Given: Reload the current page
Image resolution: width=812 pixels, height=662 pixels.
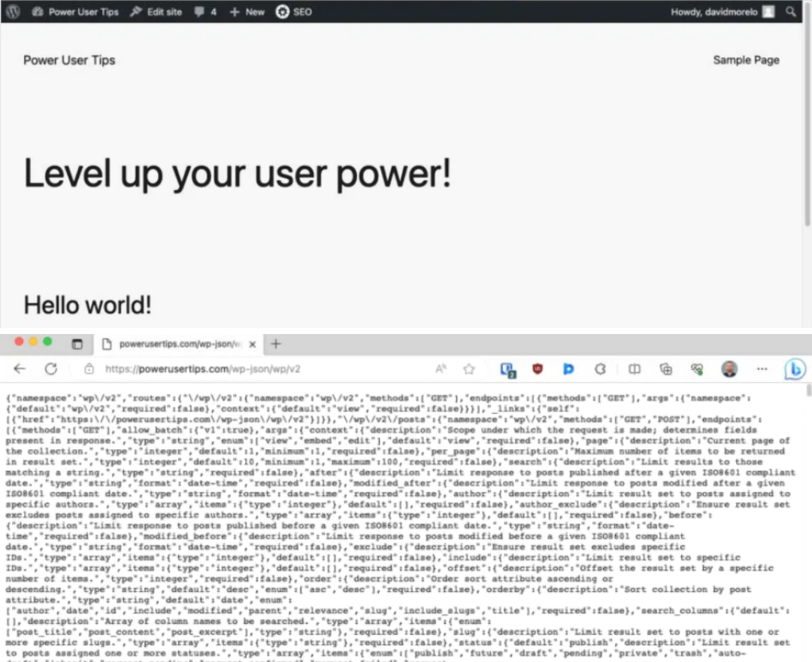Looking at the screenshot, I should point(50,369).
